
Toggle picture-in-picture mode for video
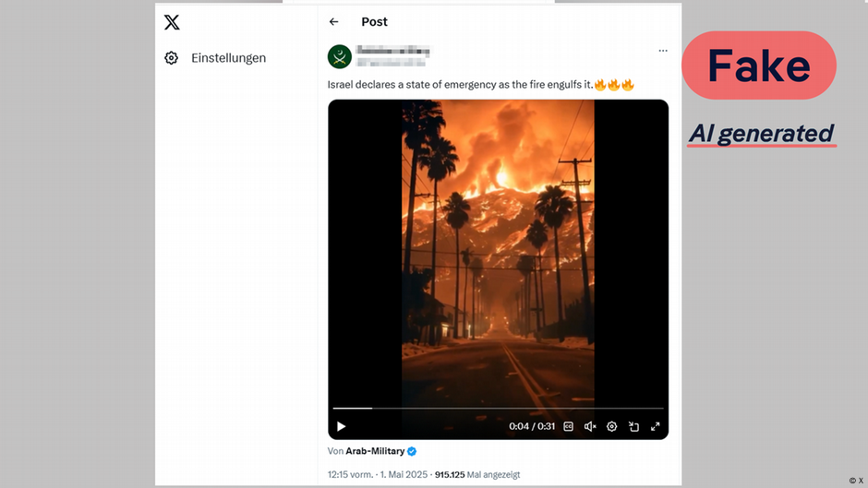[x=633, y=426]
